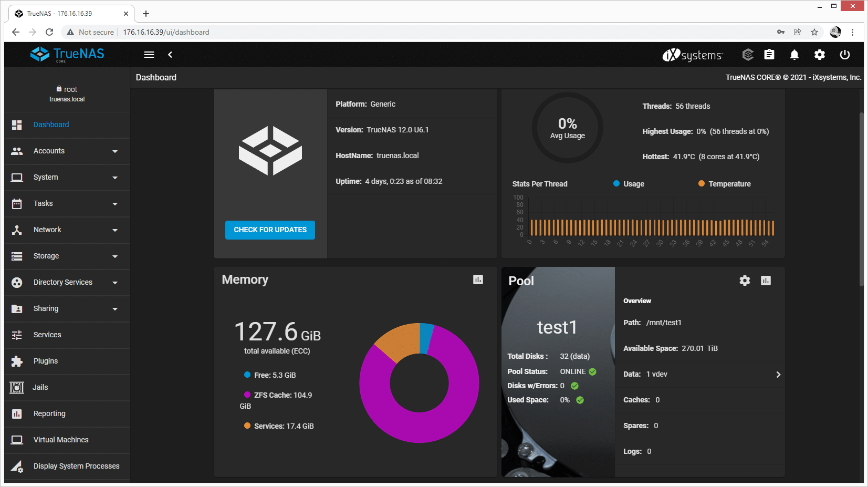
Task: Open the Alerts bell icon
Action: [x=794, y=55]
